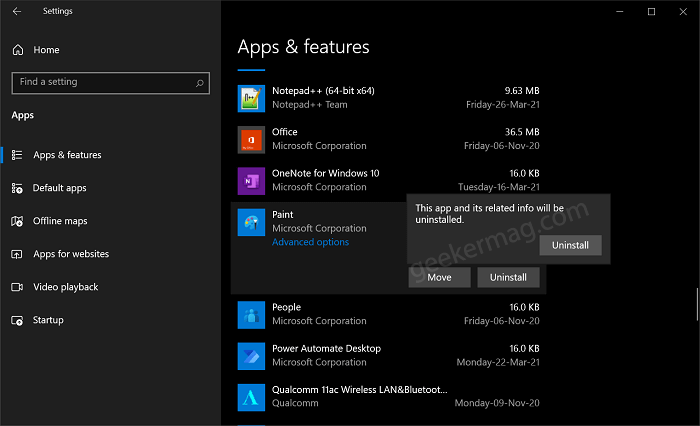
Task: Click the Paint app icon
Action: click(x=251, y=222)
